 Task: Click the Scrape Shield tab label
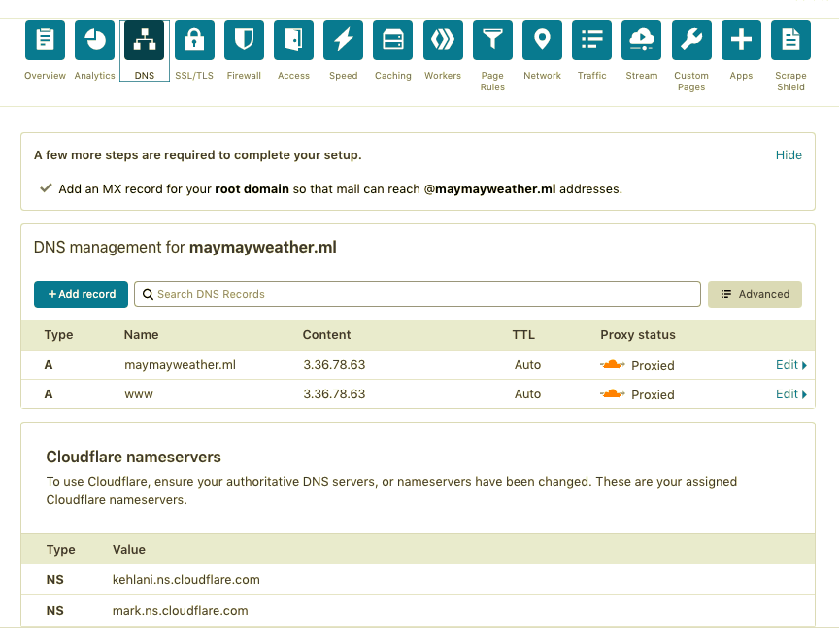pyautogui.click(x=790, y=82)
